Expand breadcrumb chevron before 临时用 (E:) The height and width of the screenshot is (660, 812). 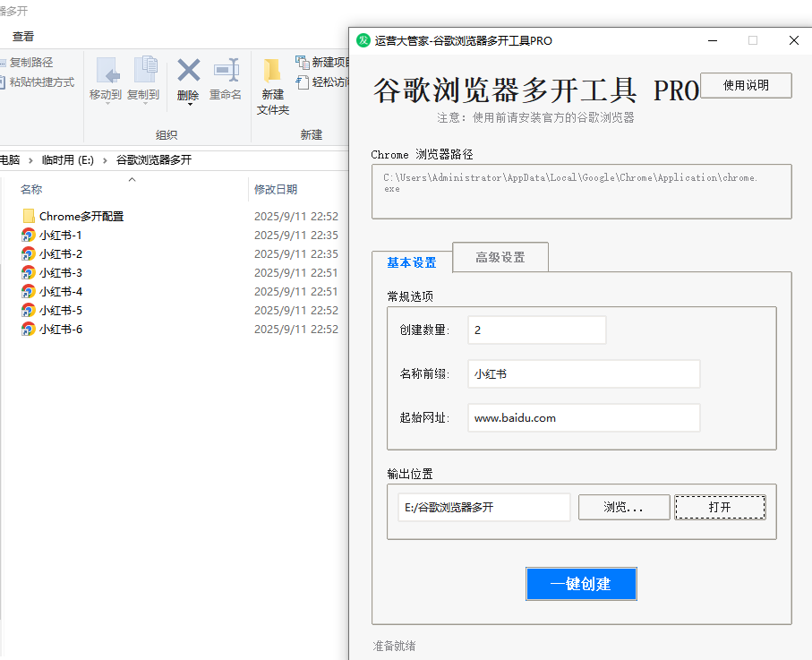point(30,160)
